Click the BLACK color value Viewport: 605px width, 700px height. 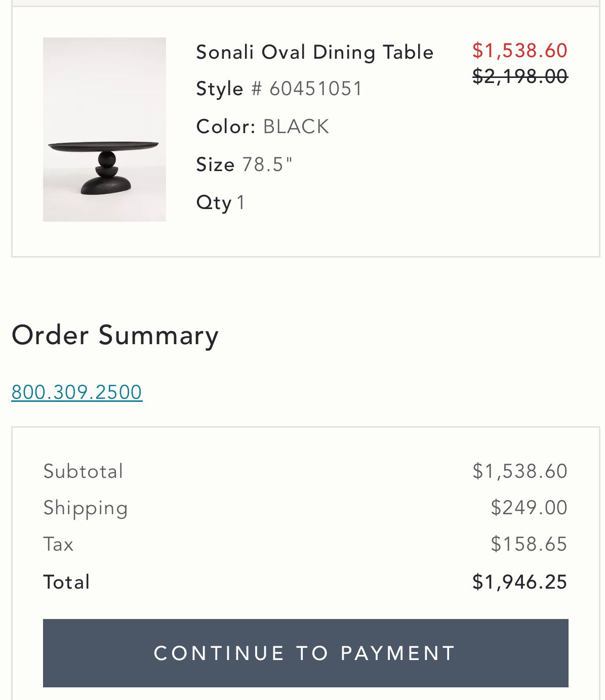coord(296,127)
